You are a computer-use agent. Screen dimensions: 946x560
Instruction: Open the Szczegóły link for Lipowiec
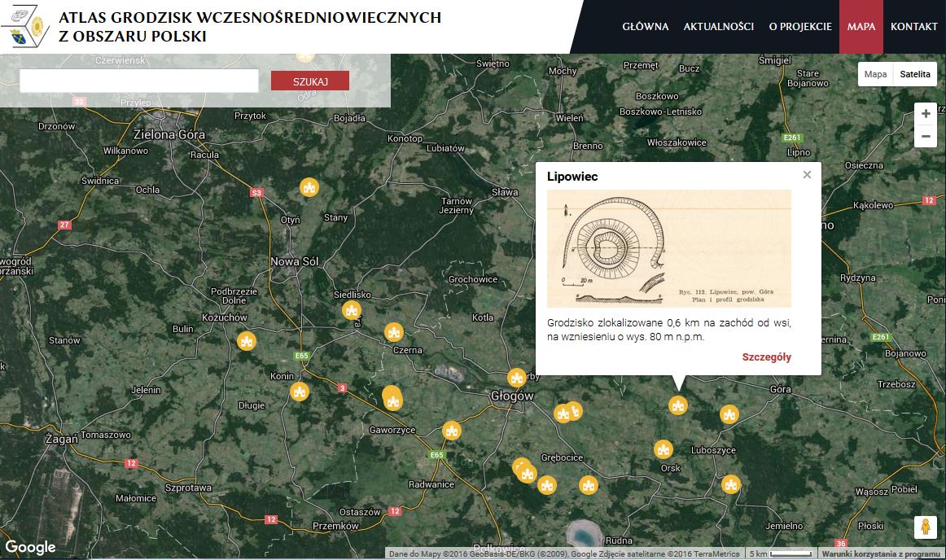766,357
